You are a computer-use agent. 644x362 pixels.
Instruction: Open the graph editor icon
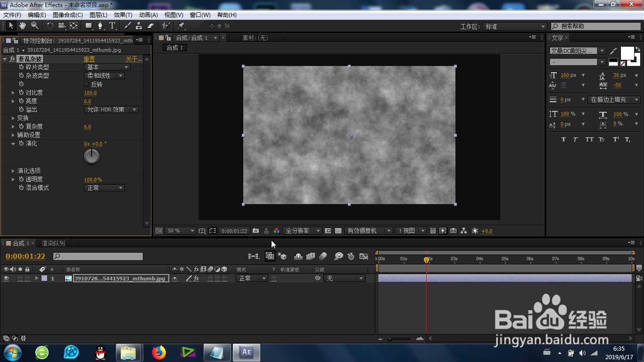[363, 256]
